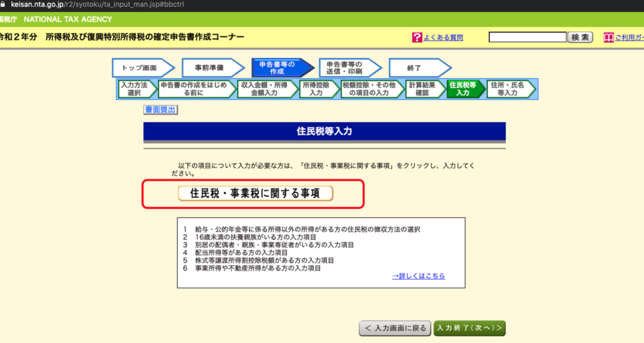Open the よくある質問 link
The image size is (644, 343).
(x=443, y=37)
